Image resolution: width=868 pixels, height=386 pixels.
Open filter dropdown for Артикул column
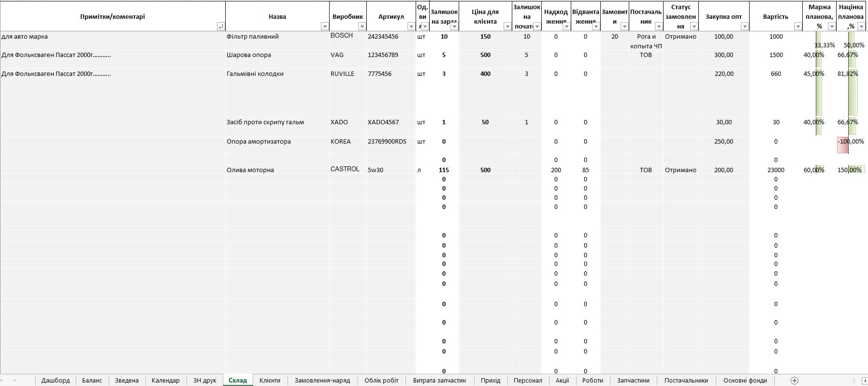pos(411,27)
